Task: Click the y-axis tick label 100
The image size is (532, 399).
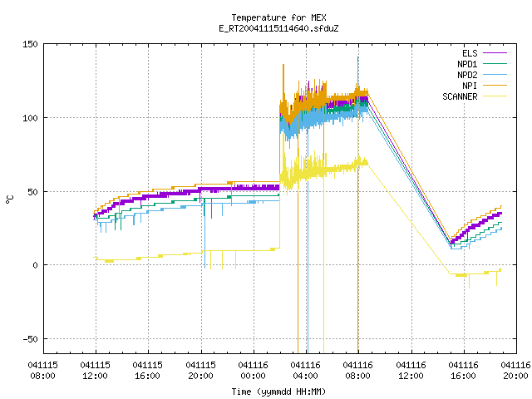Action: point(30,118)
